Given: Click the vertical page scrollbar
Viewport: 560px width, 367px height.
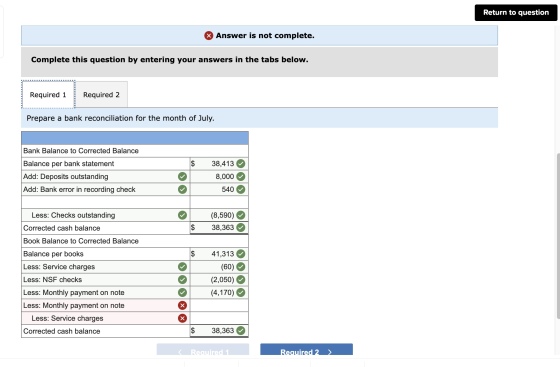Looking at the screenshot, I should click(558, 236).
